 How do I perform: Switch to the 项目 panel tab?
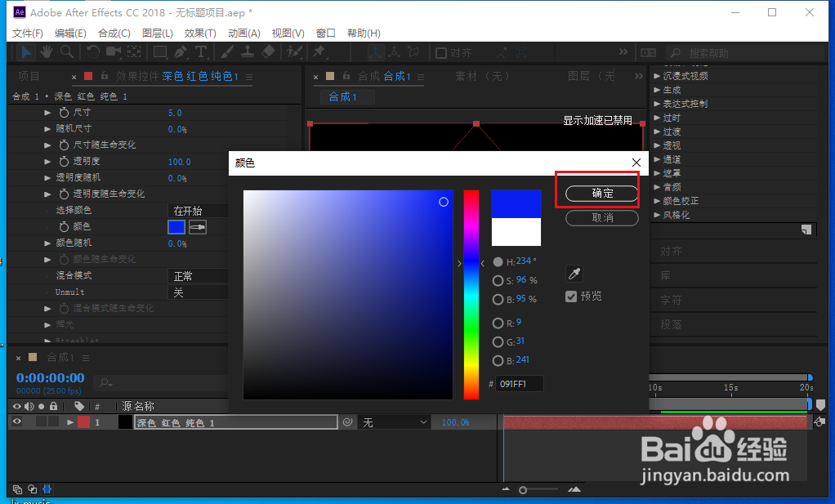(x=29, y=76)
